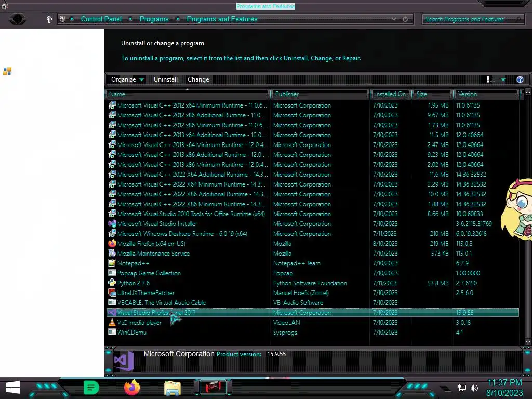Click the Sysprogs publisher cell
532x399 pixels.
285,332
